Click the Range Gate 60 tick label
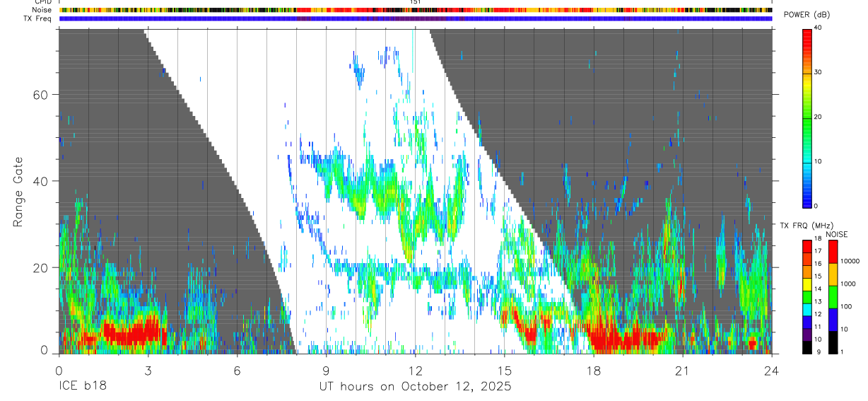The image size is (868, 401). (40, 95)
